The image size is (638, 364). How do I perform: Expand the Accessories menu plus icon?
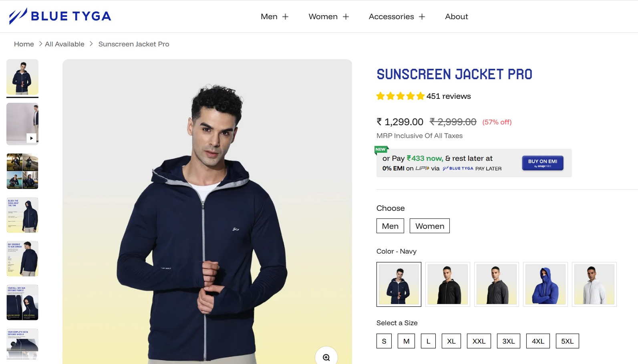tap(422, 17)
